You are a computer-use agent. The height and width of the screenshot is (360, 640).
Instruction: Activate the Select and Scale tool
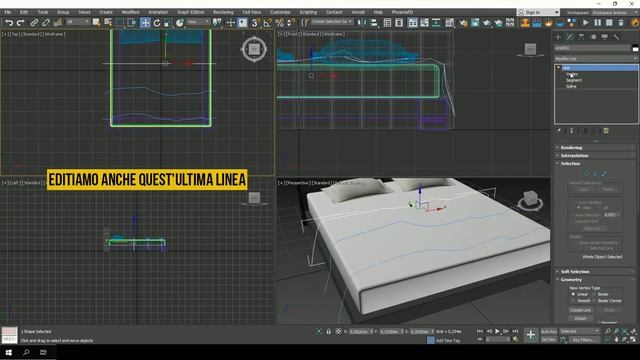coord(168,23)
